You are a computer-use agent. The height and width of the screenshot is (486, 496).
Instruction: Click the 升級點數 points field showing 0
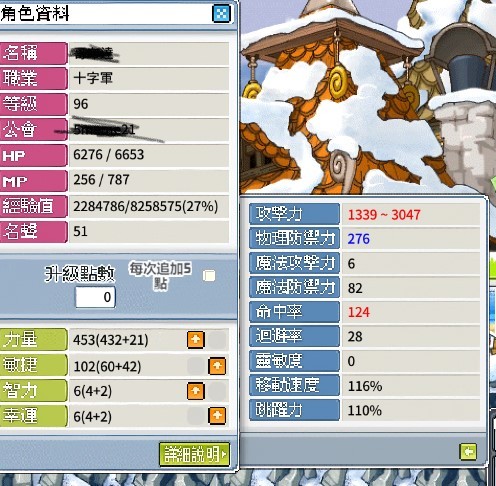(95, 297)
